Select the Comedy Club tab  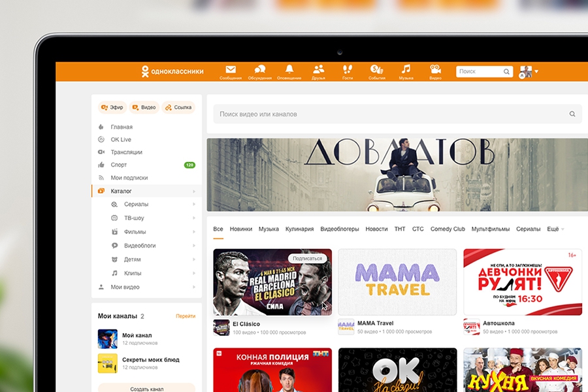[448, 229]
